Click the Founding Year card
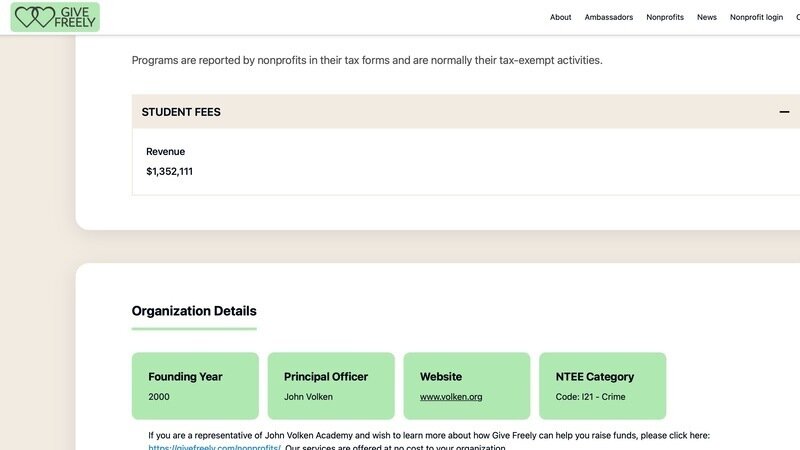The image size is (800, 450). [x=195, y=385]
